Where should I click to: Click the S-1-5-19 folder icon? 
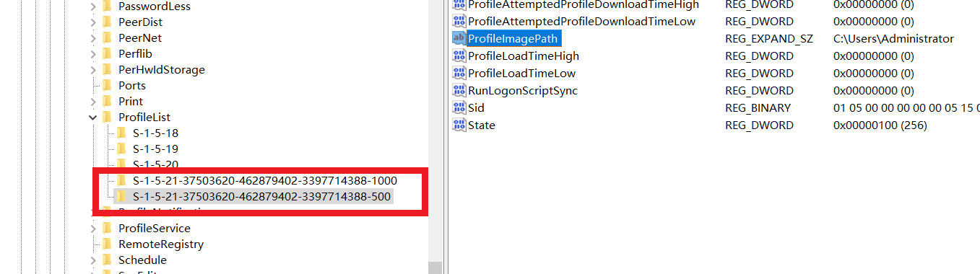[x=121, y=149]
